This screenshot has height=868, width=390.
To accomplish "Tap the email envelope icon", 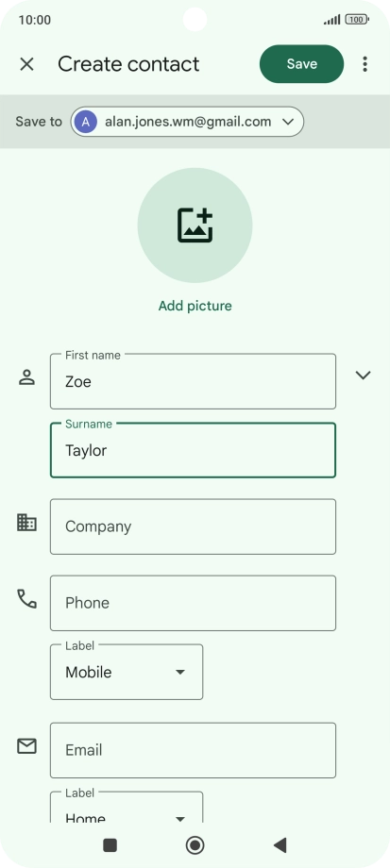I will 26,746.
